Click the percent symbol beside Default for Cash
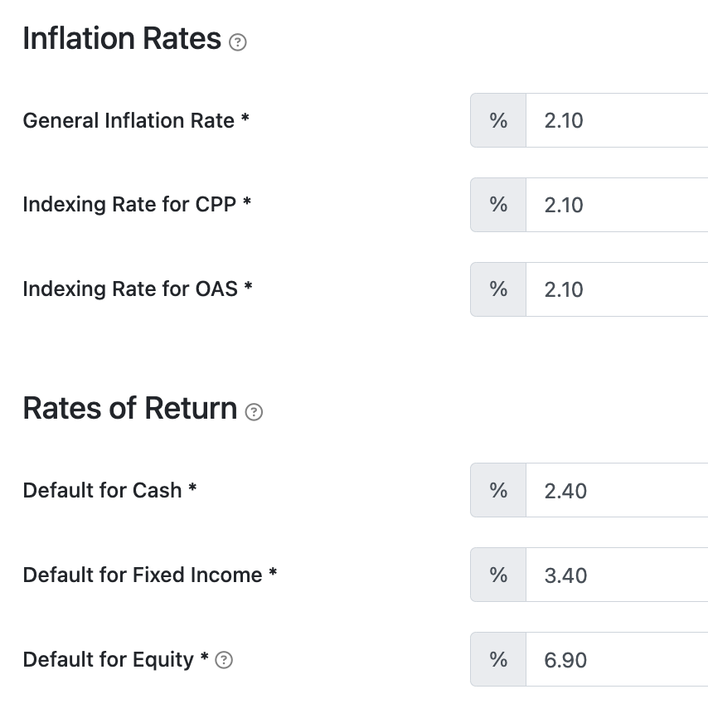708x728 pixels. point(498,490)
